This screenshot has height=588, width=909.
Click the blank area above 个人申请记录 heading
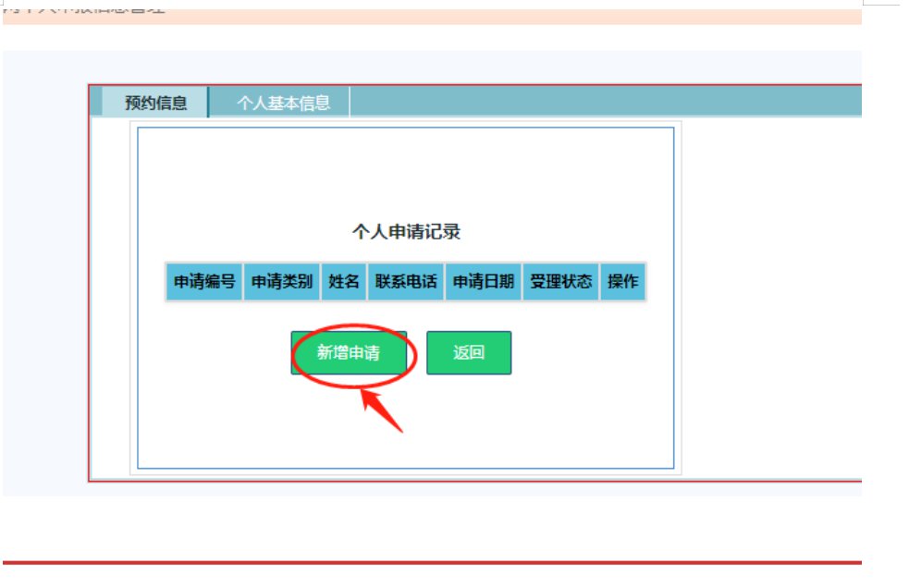click(x=405, y=176)
